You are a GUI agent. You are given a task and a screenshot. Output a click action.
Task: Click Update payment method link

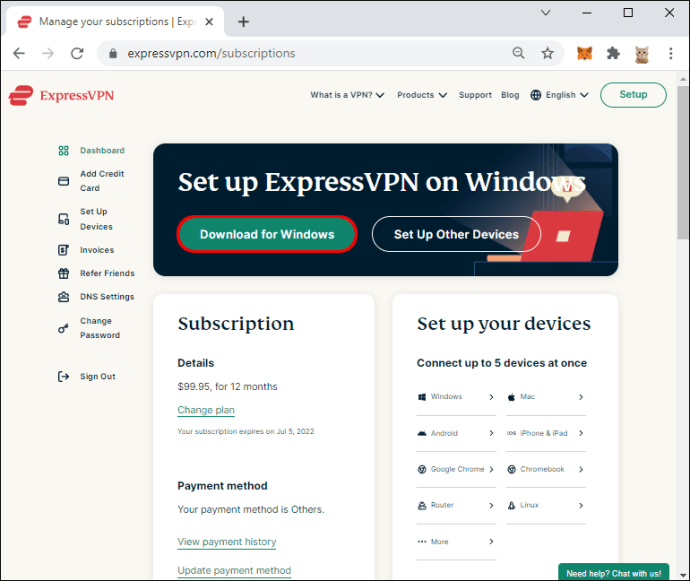coord(234,570)
